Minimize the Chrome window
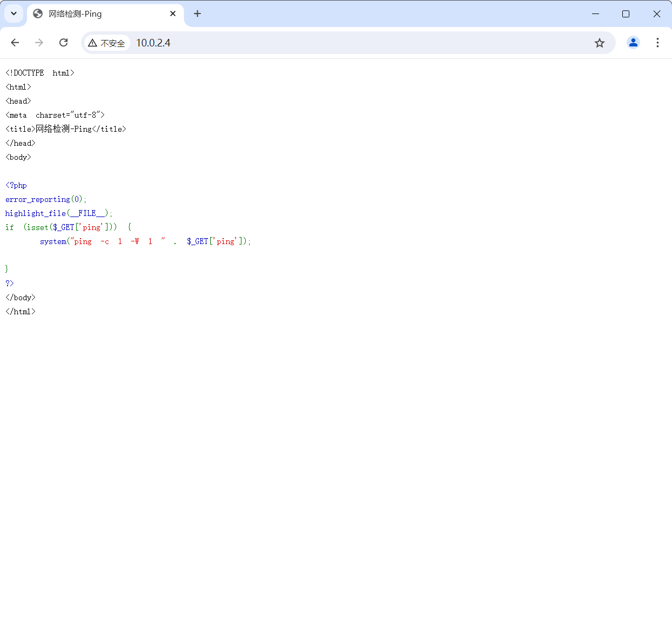 (x=595, y=13)
